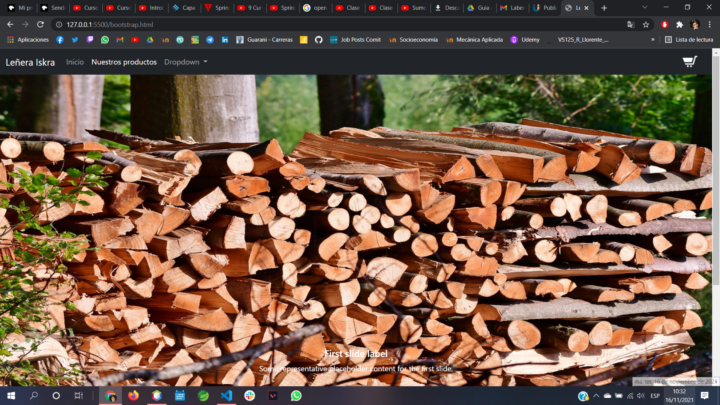The height and width of the screenshot is (405, 720).
Task: Click the browser reload button
Action: click(40, 24)
